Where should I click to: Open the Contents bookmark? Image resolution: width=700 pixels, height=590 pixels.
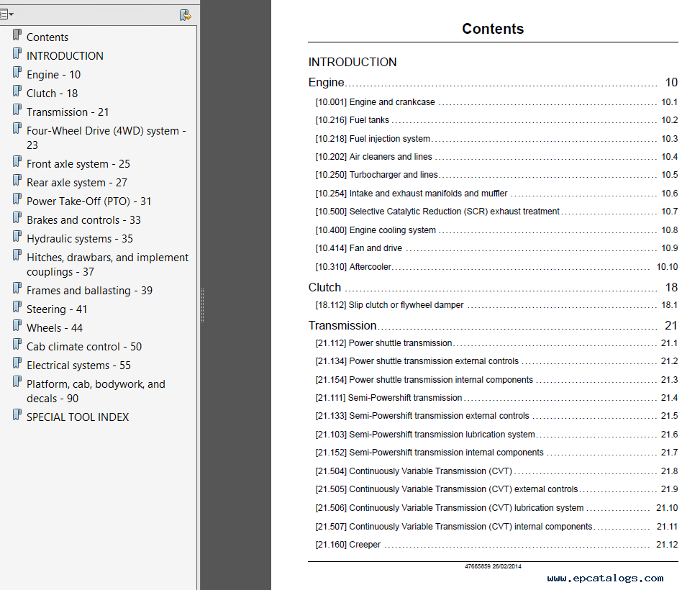point(47,37)
